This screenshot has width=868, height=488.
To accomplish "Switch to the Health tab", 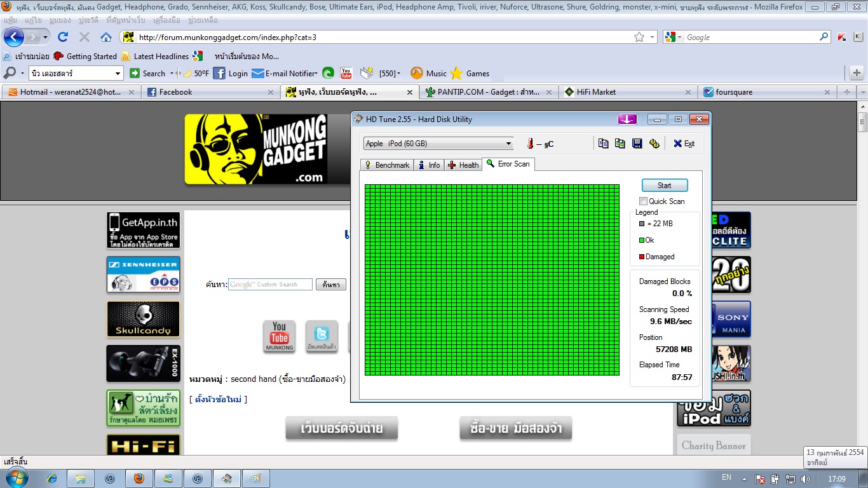I will click(x=463, y=165).
